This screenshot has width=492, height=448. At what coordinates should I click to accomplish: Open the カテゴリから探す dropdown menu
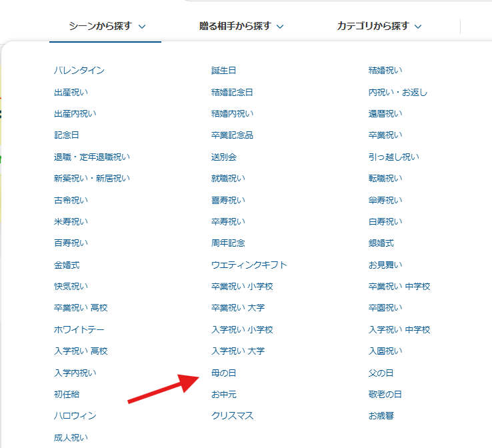[379, 26]
